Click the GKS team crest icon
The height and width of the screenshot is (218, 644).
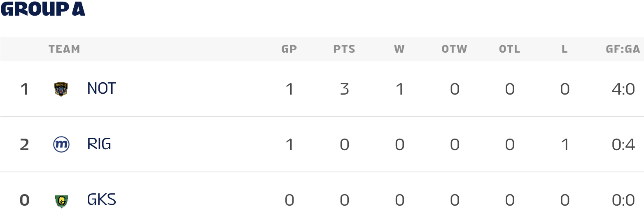pos(61,201)
